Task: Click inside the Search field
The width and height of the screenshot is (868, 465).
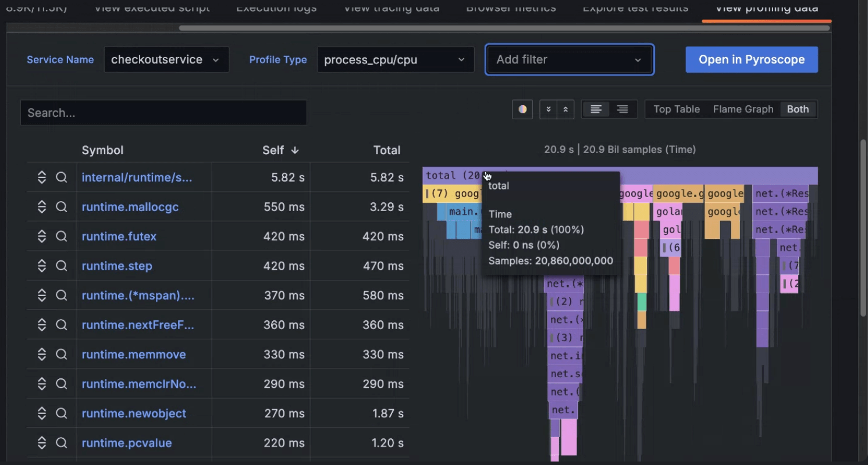Action: [x=163, y=113]
